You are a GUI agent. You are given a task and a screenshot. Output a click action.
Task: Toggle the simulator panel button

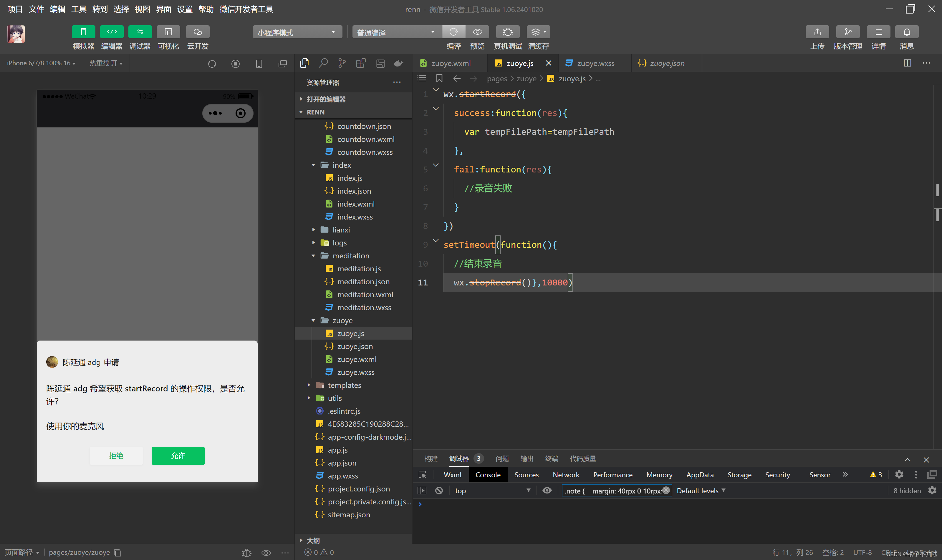(83, 32)
